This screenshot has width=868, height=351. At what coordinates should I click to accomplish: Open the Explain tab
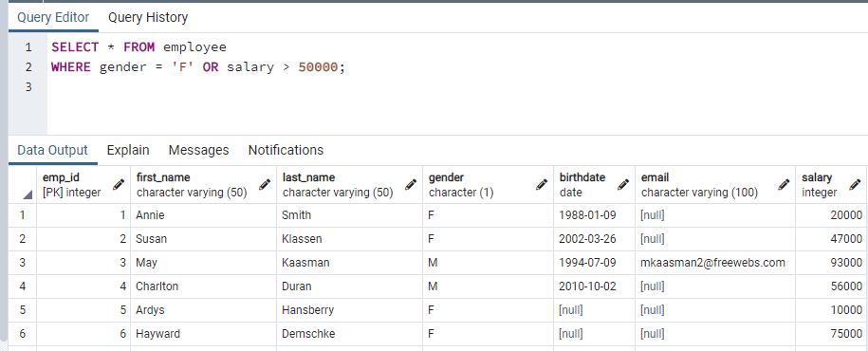point(128,150)
